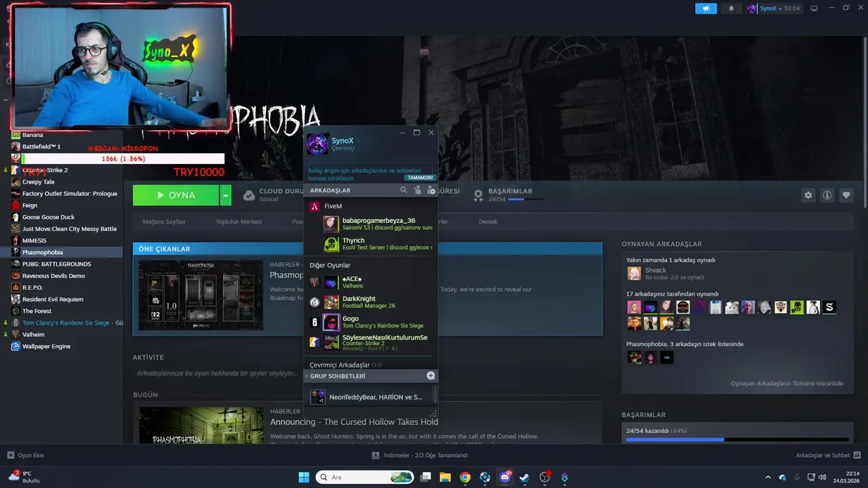
Task: Click Oynayan Arkadaşların Tümünü Görüntüle link
Action: 787,384
